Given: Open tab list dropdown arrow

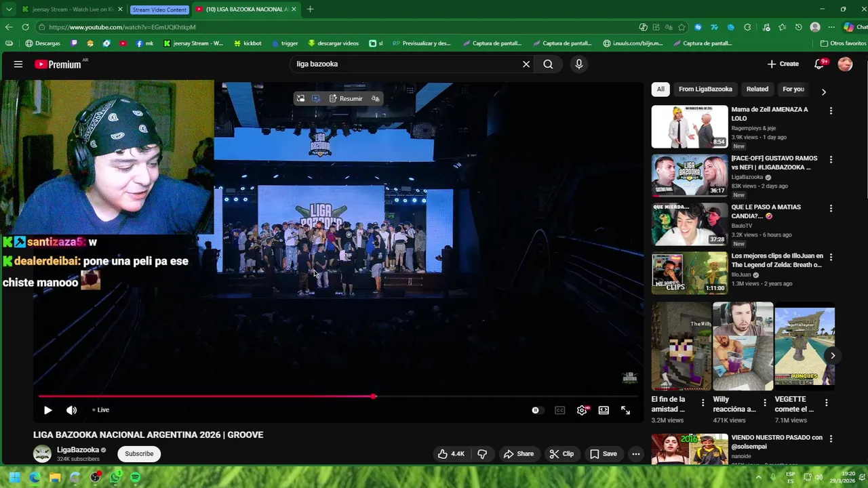Looking at the screenshot, I should coord(9,9).
